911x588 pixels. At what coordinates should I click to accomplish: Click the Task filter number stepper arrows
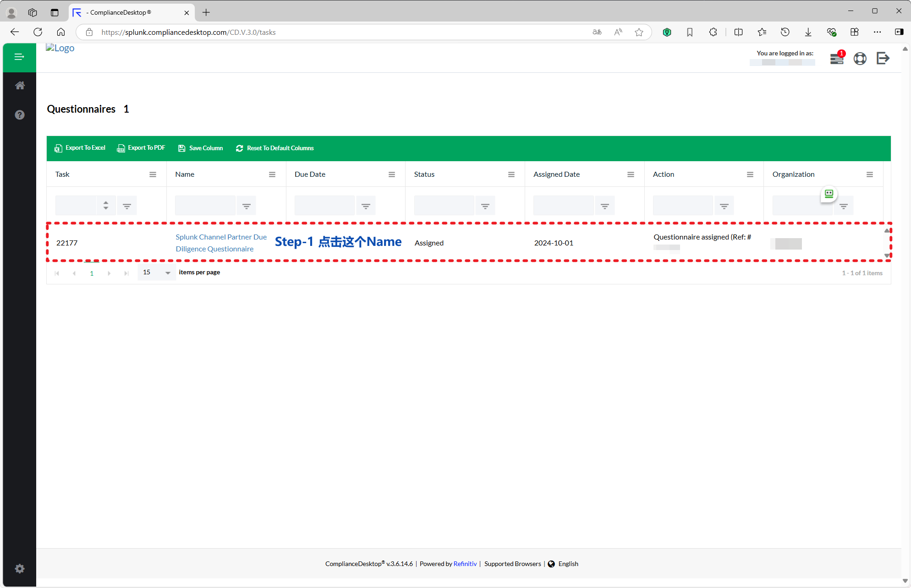coord(106,206)
